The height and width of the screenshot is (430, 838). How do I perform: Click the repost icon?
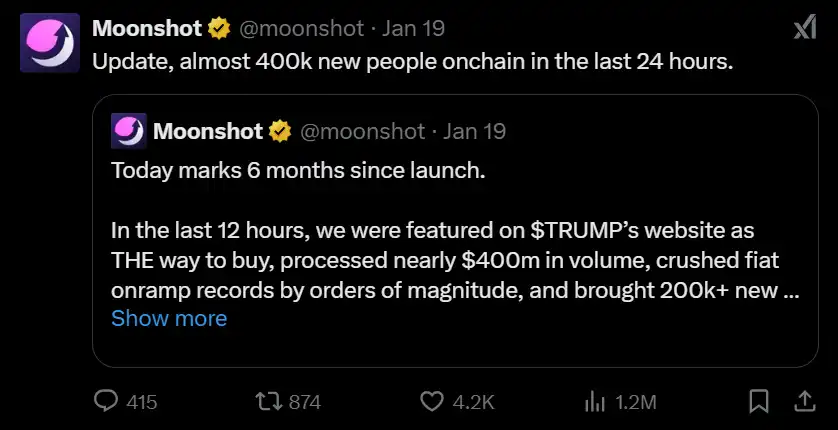[x=269, y=401]
